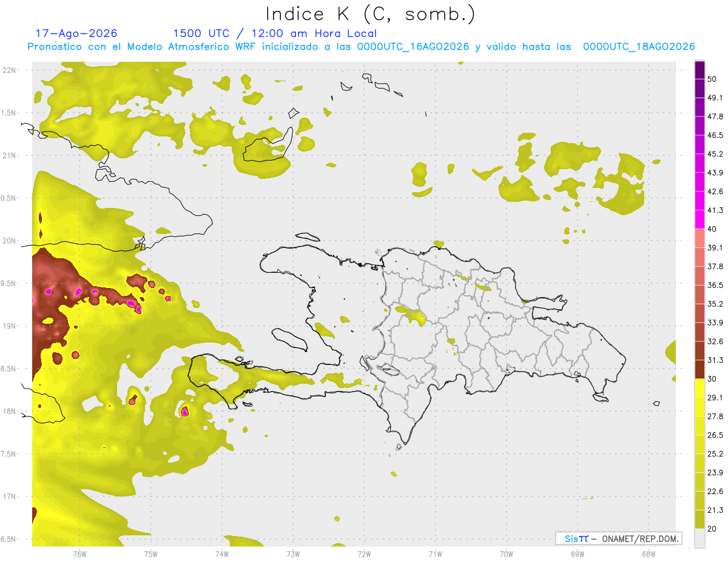Click the '41.3' colorbar label
The height and width of the screenshot is (562, 728).
[715, 210]
